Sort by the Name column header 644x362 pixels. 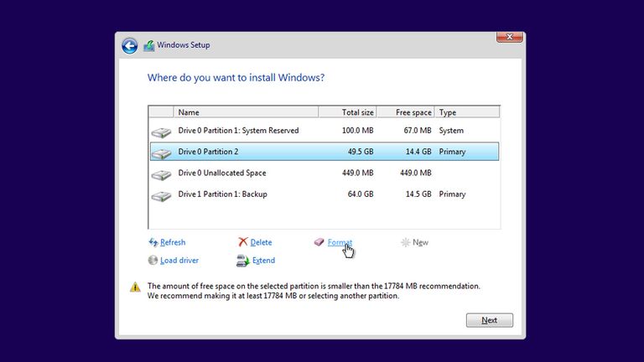(x=246, y=112)
